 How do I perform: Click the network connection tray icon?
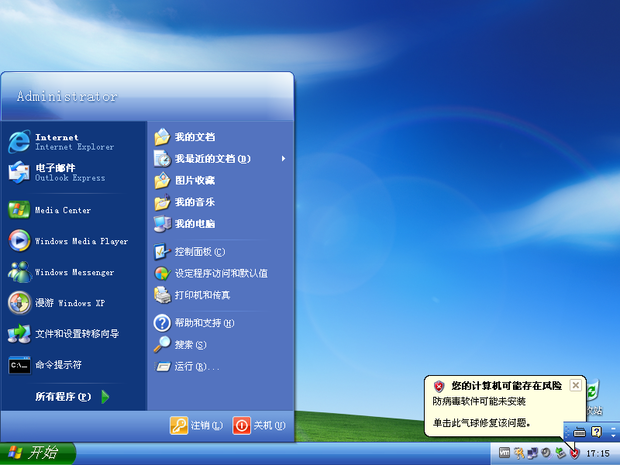pos(532,453)
